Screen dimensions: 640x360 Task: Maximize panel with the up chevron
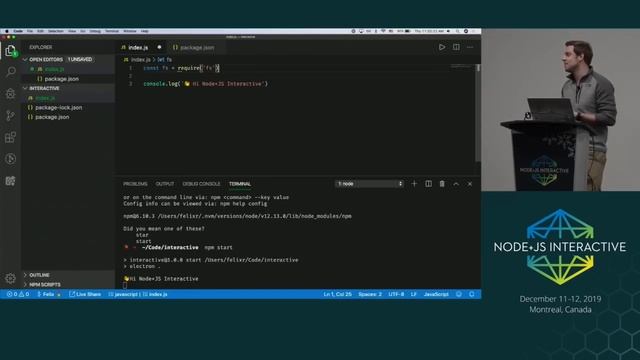pyautogui.click(x=456, y=184)
